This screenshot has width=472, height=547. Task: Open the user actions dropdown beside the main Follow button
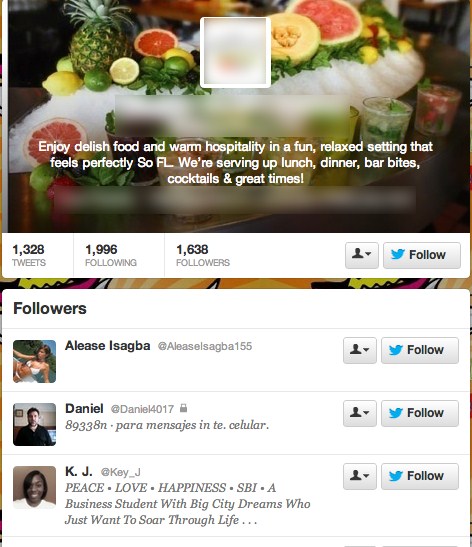click(x=362, y=255)
